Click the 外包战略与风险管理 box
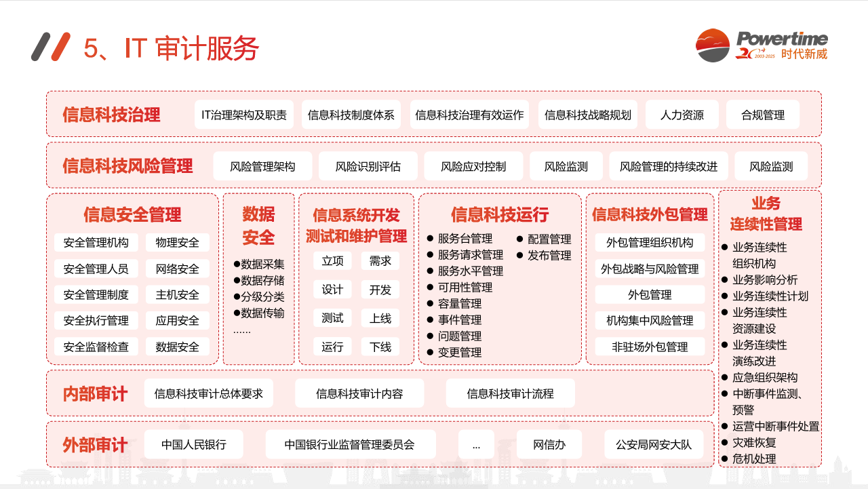Screen dimensions: 868x489 point(650,269)
